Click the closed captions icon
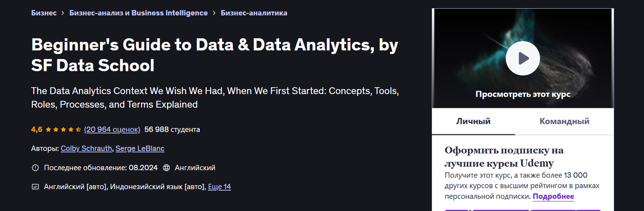This screenshot has width=644, height=211. (35, 187)
